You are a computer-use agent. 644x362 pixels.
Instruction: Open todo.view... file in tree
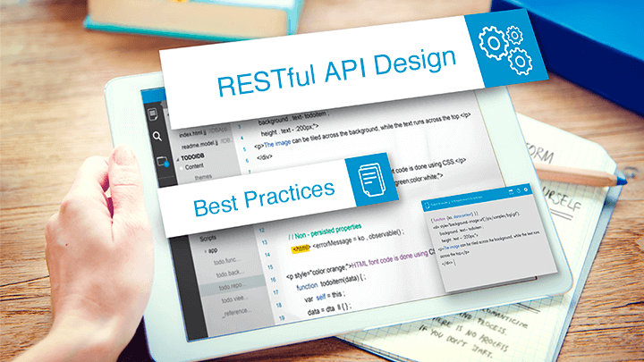tap(235, 299)
